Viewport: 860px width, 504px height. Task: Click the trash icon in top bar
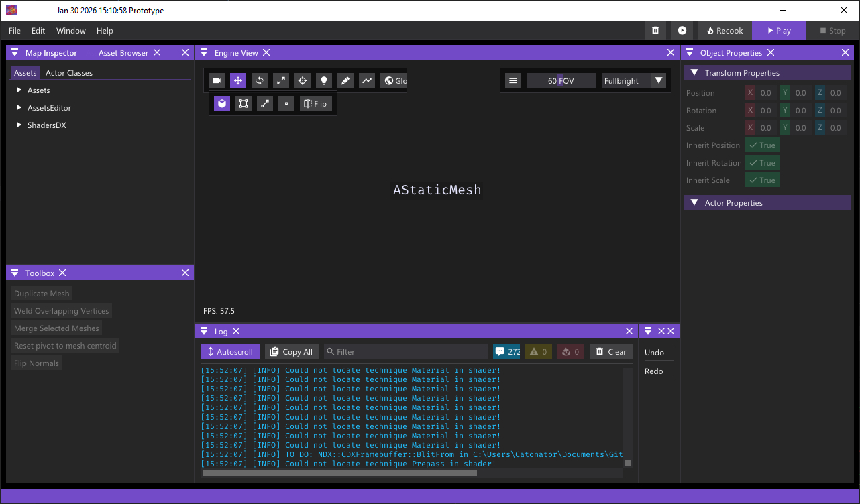(655, 31)
